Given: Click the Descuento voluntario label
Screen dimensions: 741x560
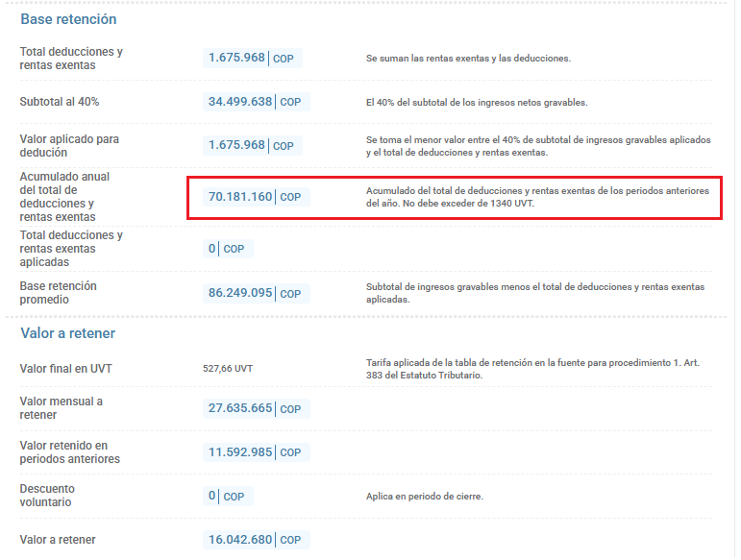Looking at the screenshot, I should point(47,496).
